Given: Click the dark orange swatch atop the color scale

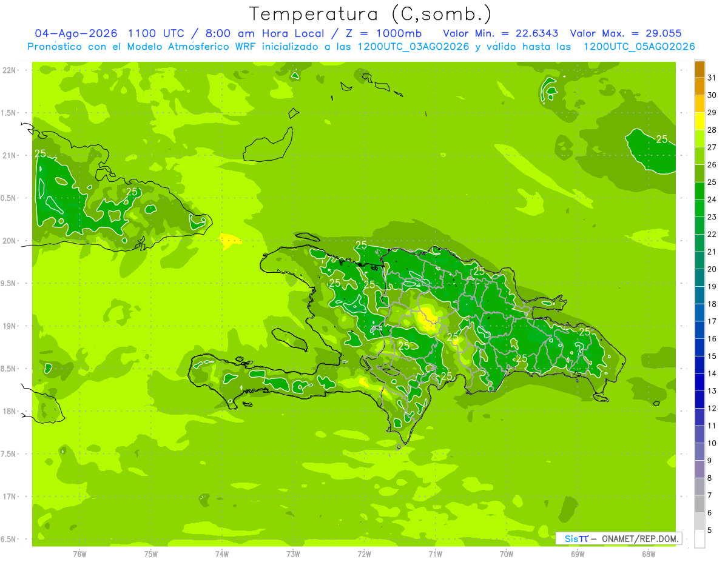Looking at the screenshot, I should [x=699, y=69].
